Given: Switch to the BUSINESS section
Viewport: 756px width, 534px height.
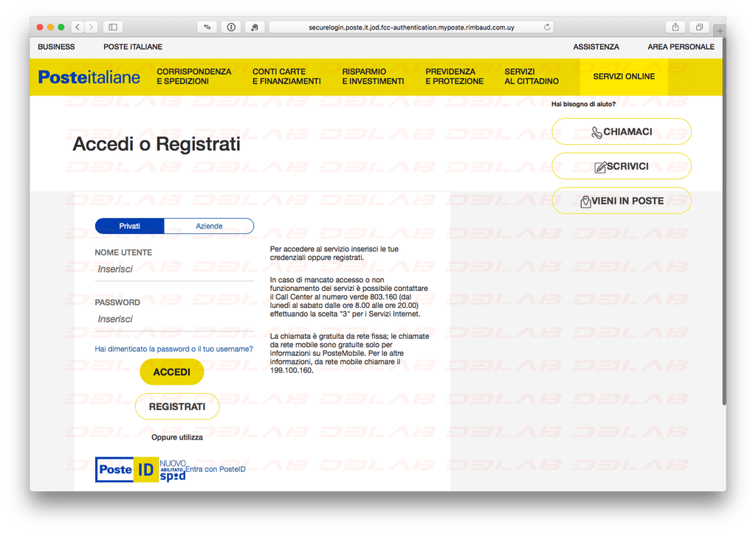Looking at the screenshot, I should pyautogui.click(x=58, y=47).
